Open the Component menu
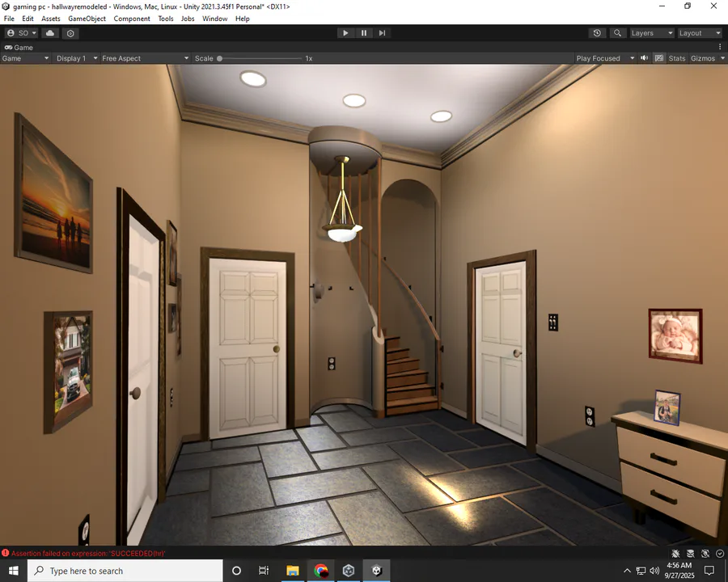Viewport: 728px width, 582px height. (x=132, y=19)
